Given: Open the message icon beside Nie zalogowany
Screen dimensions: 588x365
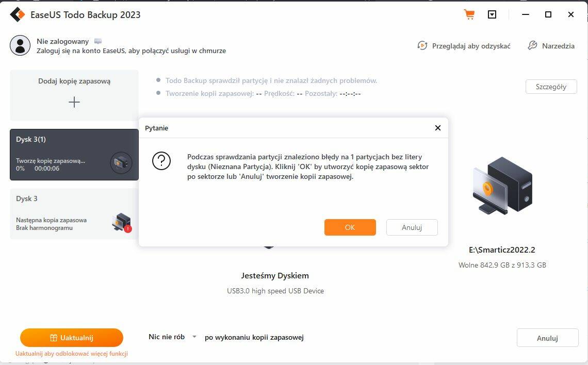Looking at the screenshot, I should [98, 41].
